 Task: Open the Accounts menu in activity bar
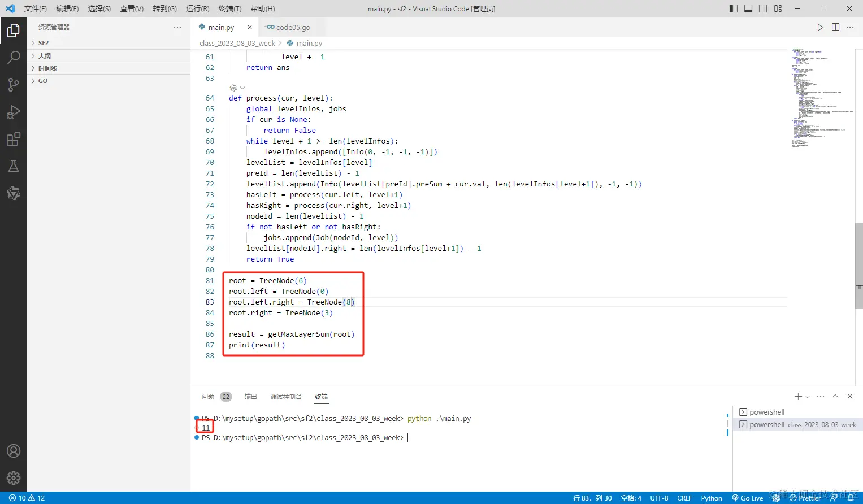(14, 451)
